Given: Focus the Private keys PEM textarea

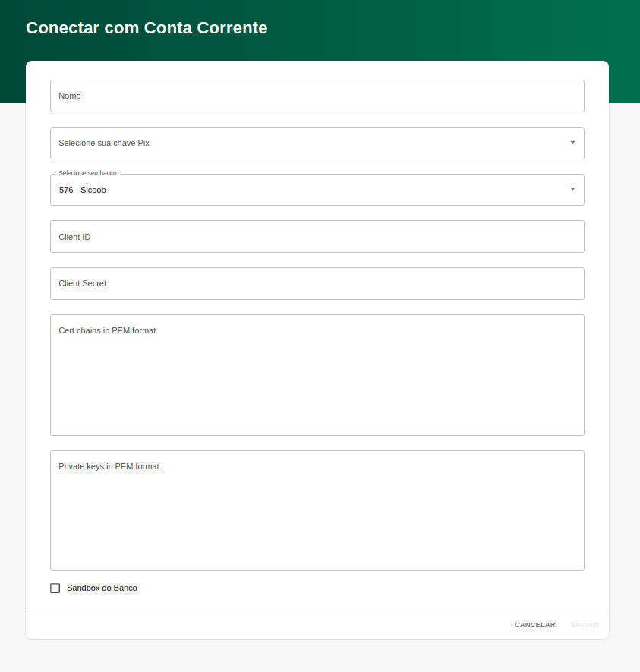Looking at the screenshot, I should coord(317,516).
